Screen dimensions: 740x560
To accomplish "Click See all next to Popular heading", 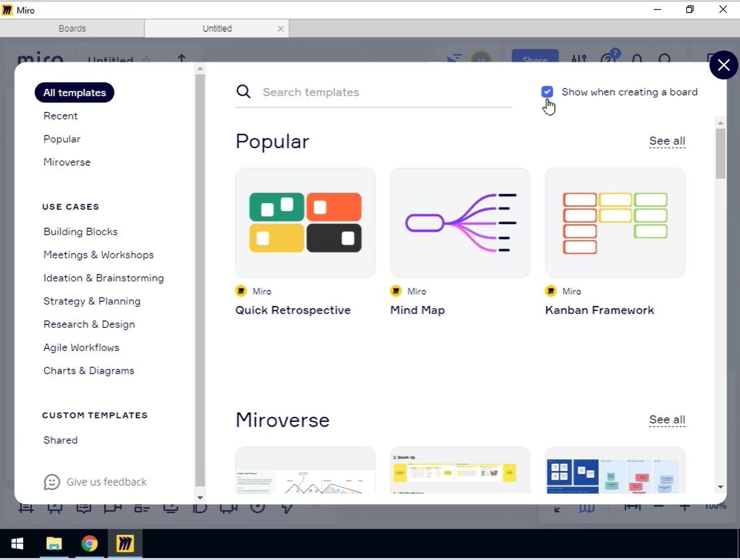I will [x=667, y=141].
